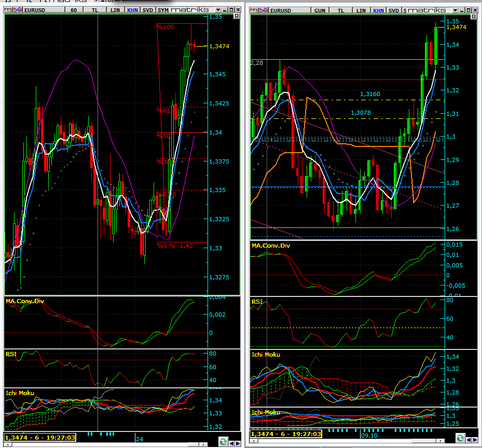Click the first toolbar icon in right chart
The height and width of the screenshot is (448, 482).
[x=253, y=10]
